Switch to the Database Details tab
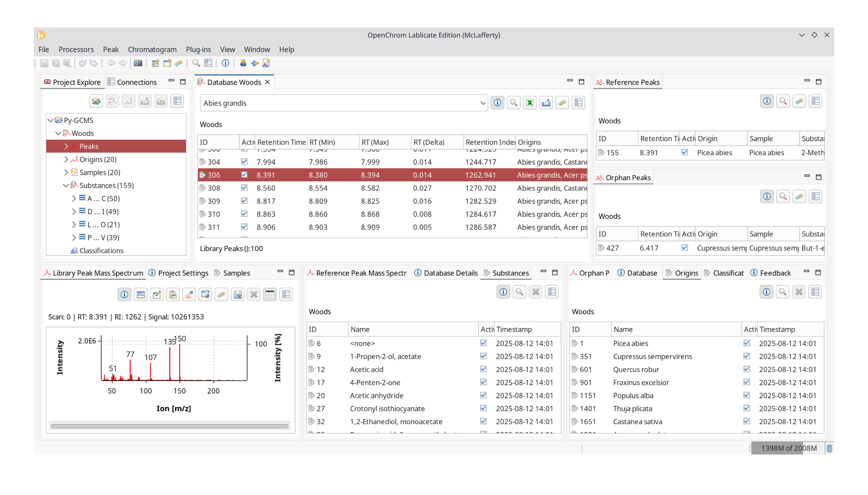The width and height of the screenshot is (868, 495). point(446,273)
